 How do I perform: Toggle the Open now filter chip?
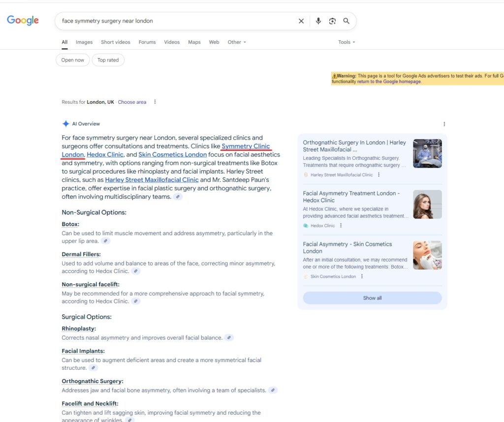[x=73, y=60]
